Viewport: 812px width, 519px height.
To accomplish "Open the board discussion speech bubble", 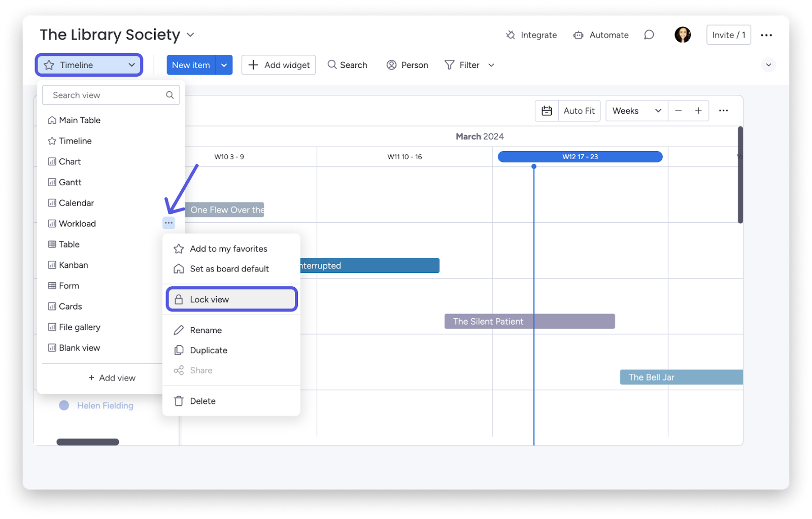I will (649, 35).
